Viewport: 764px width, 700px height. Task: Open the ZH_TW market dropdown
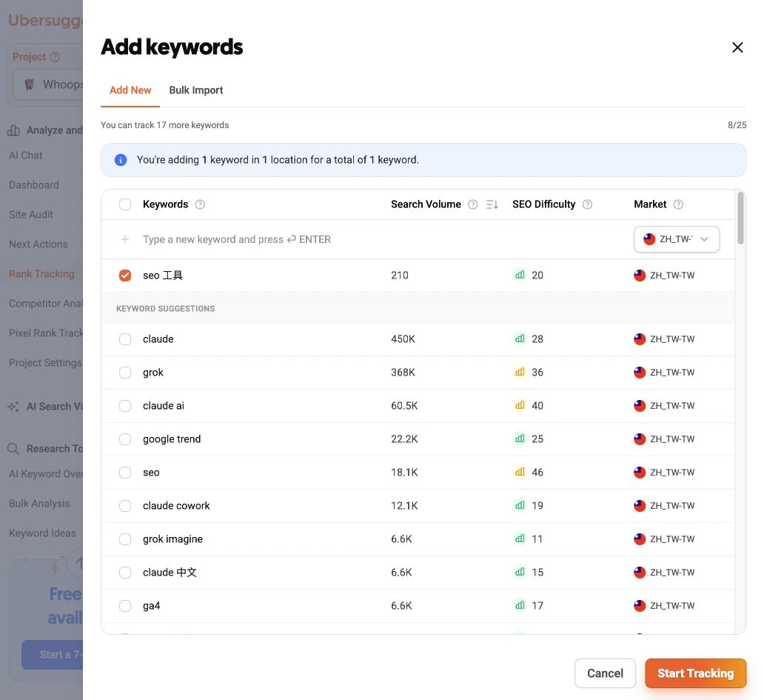point(677,239)
